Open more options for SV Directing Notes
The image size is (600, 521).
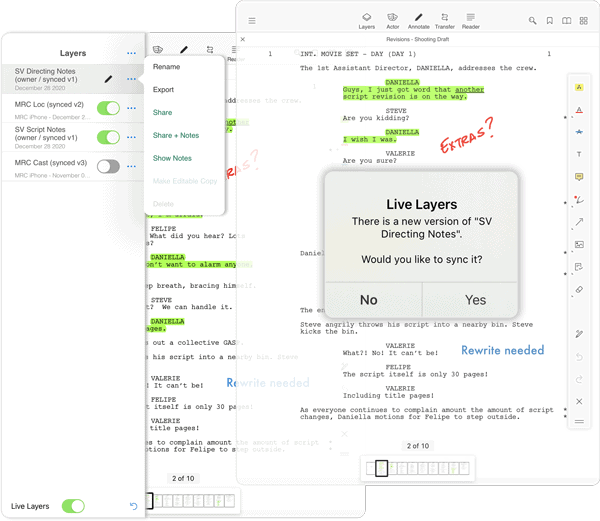[x=131, y=79]
